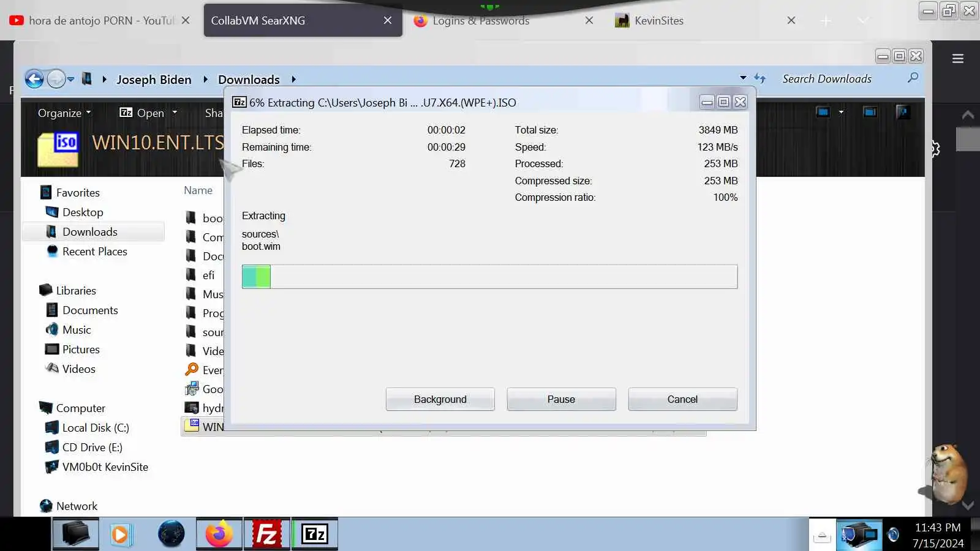The height and width of the screenshot is (551, 980).
Task: Toggle the preview pane
Action: tap(870, 112)
